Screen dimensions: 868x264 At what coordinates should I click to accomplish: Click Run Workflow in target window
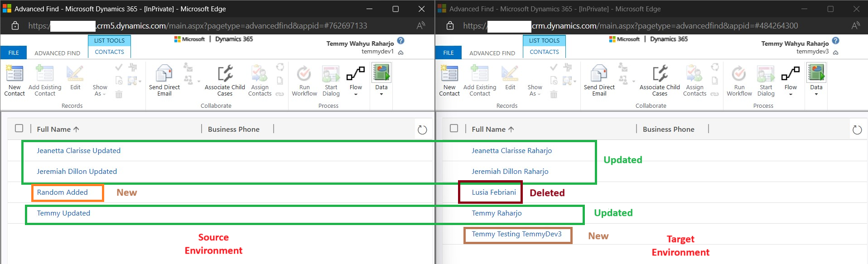coord(739,81)
